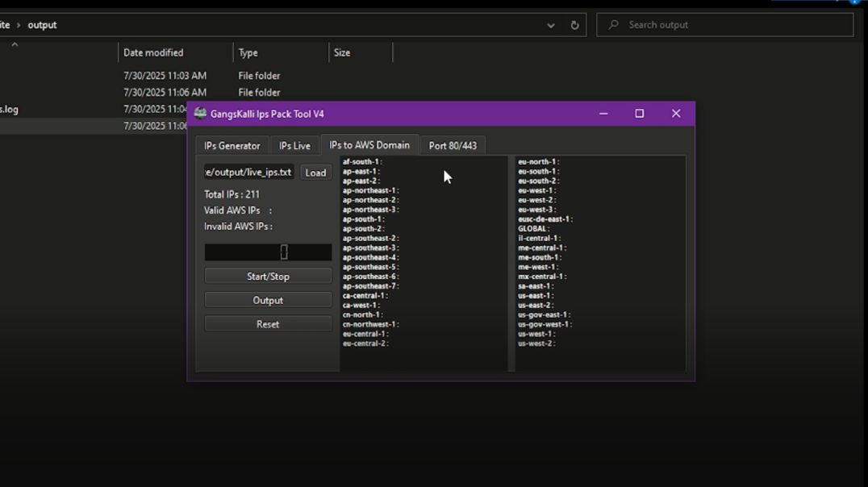Click the Output button
This screenshot has height=487, width=868.
click(267, 299)
